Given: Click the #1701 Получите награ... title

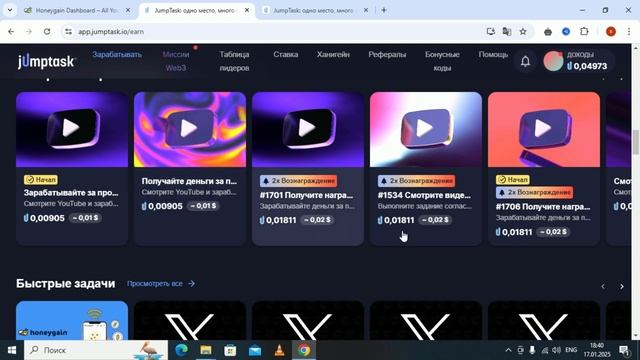Looking at the screenshot, I should pyautogui.click(x=306, y=195).
